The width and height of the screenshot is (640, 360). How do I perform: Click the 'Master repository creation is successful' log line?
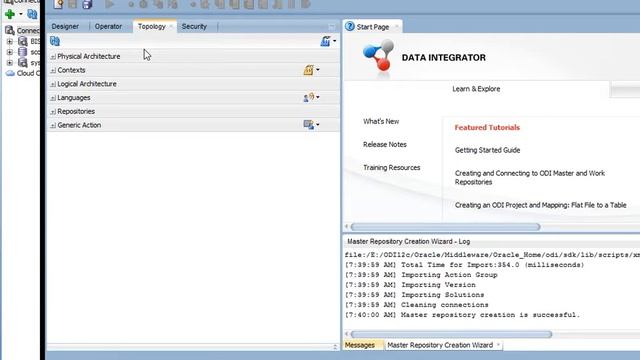click(462, 315)
